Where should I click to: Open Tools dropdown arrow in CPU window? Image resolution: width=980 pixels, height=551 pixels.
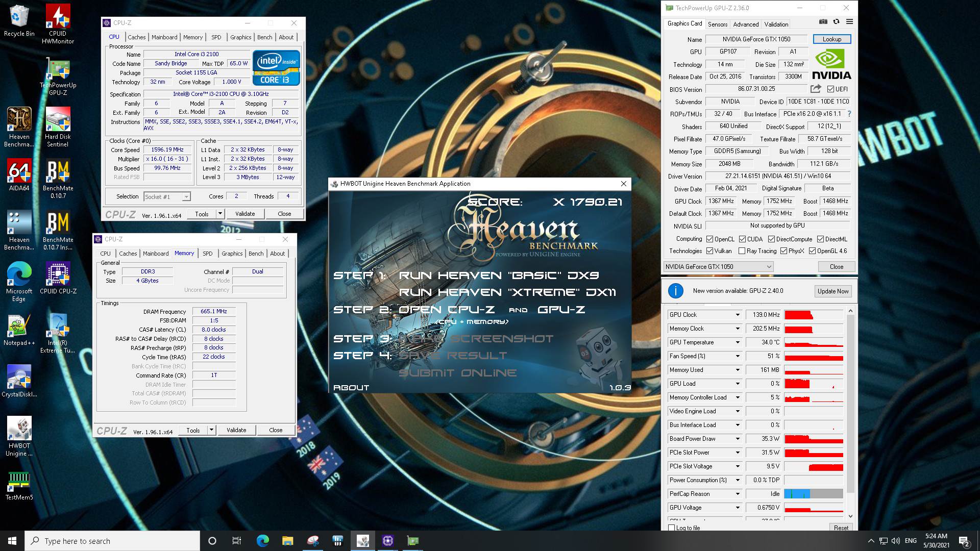[x=220, y=214]
